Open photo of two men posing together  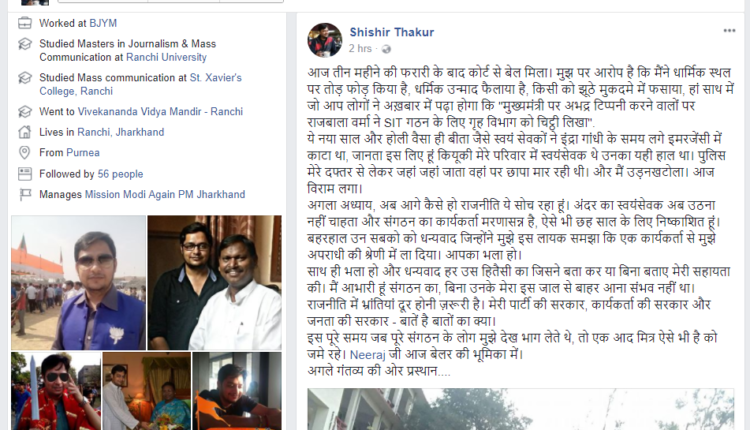[214, 282]
